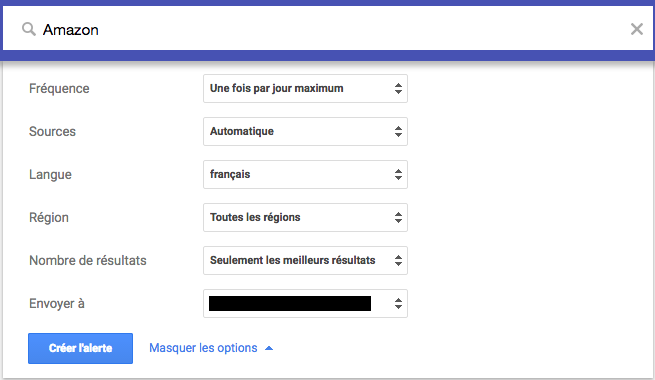This screenshot has height=380, width=655.
Task: Open the Nombre de résultats dropdown
Action: [x=305, y=261]
